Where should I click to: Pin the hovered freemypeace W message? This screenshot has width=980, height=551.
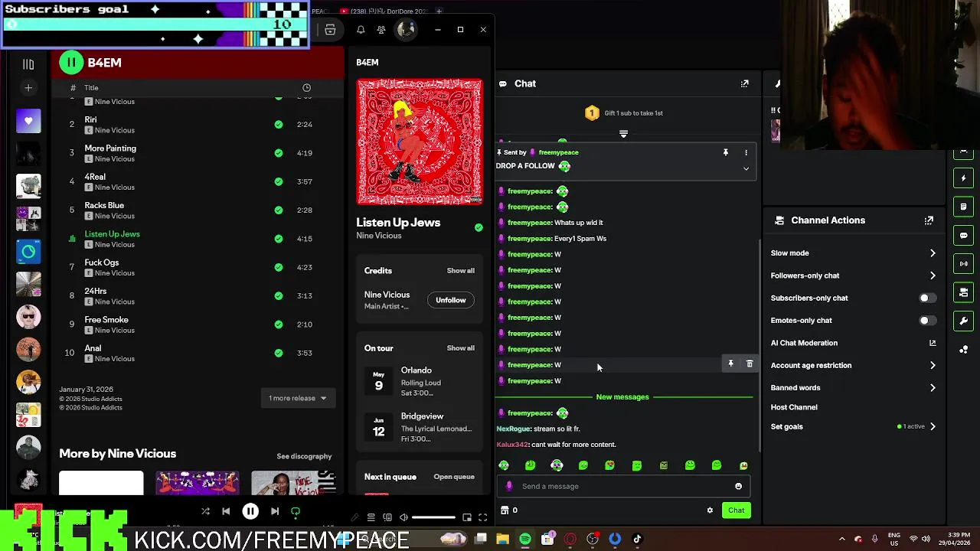730,364
